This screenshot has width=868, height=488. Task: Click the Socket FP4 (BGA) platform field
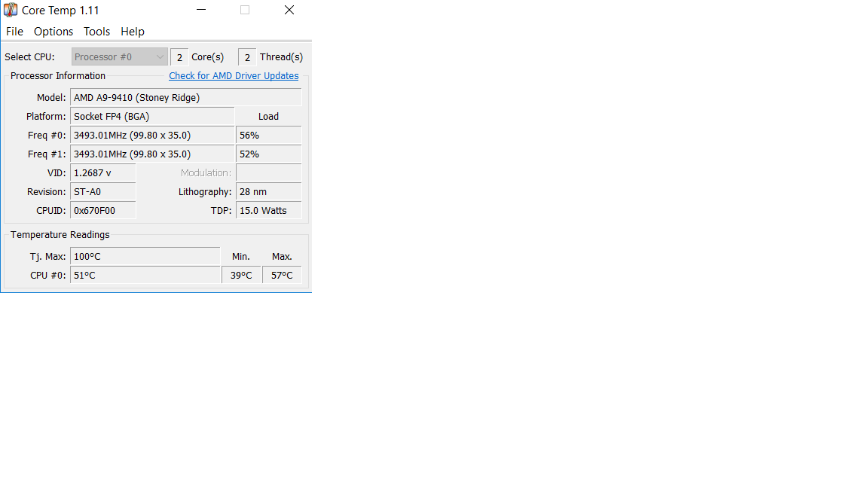coord(152,116)
